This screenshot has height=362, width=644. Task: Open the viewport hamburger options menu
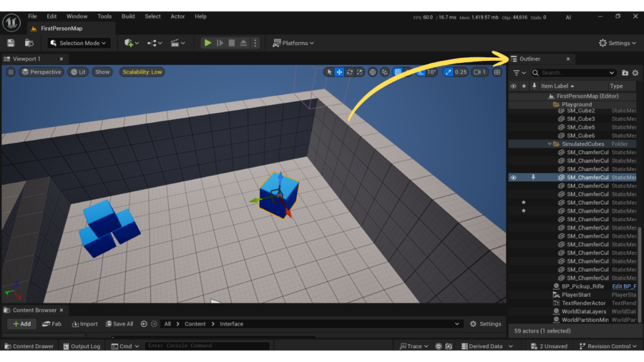pyautogui.click(x=11, y=72)
